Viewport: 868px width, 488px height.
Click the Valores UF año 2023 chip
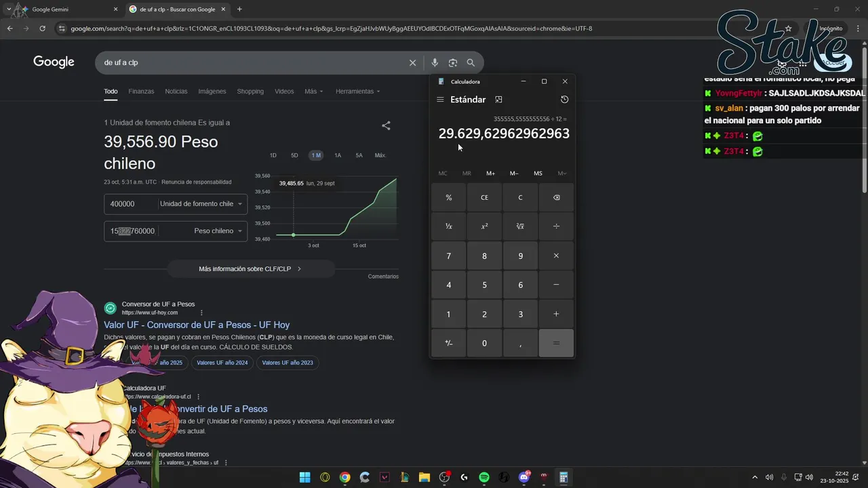[288, 363]
